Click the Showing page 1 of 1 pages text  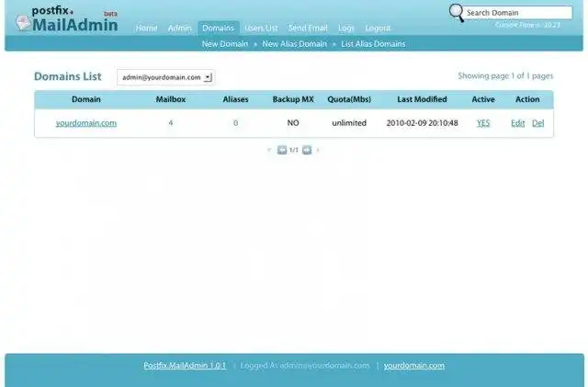505,76
